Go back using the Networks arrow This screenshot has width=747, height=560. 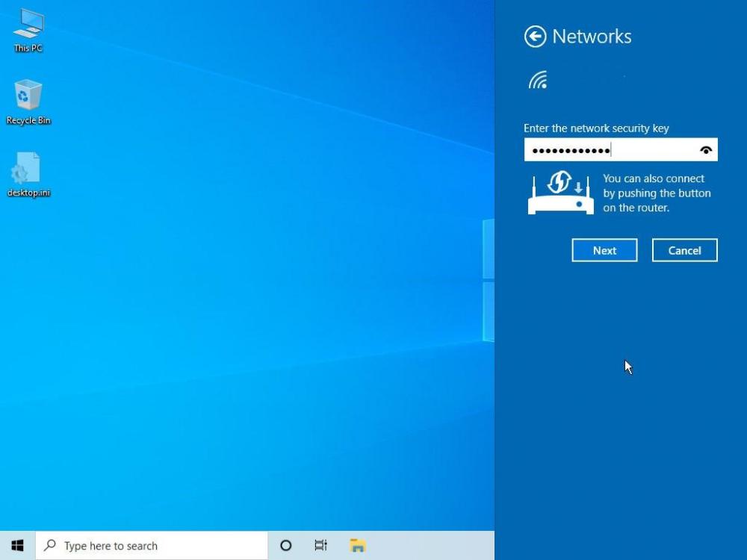pos(535,37)
